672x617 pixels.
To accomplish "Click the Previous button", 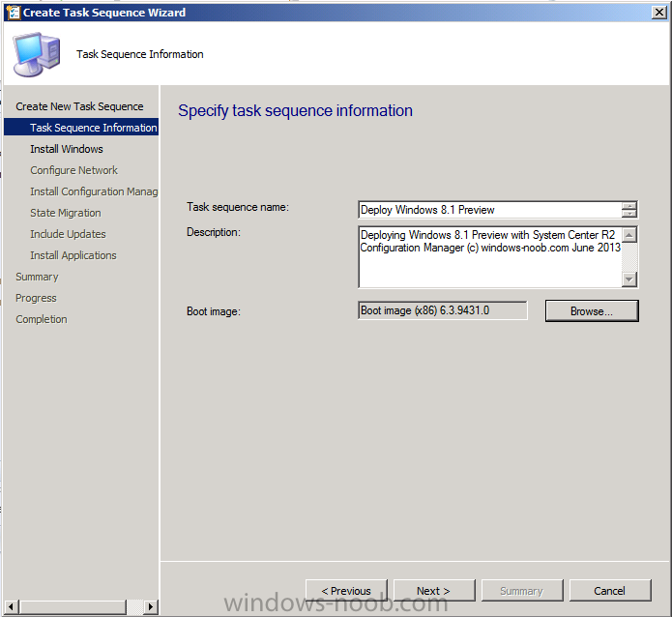I will 346,591.
